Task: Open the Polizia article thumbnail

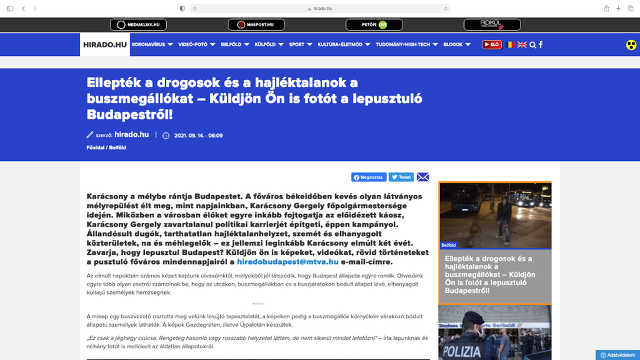Action: pyautogui.click(x=495, y=333)
